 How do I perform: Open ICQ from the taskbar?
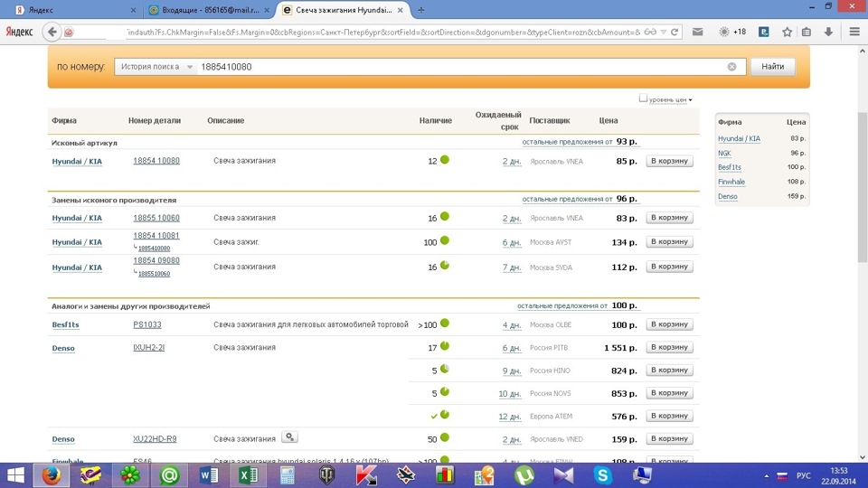130,475
